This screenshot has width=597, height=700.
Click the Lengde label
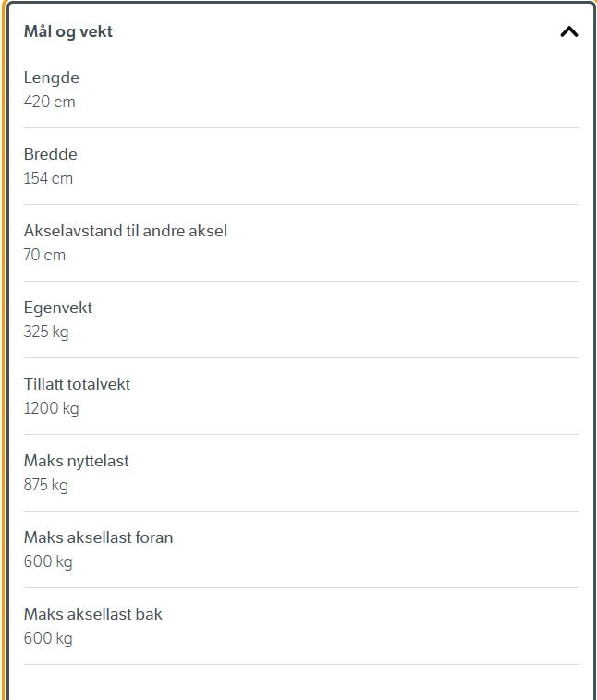click(x=52, y=78)
